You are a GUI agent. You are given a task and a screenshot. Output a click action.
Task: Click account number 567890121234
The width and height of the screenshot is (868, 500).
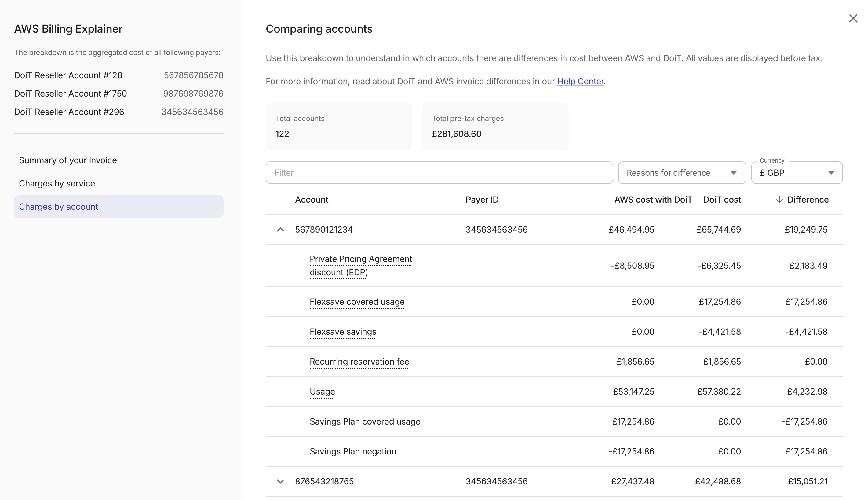point(323,230)
